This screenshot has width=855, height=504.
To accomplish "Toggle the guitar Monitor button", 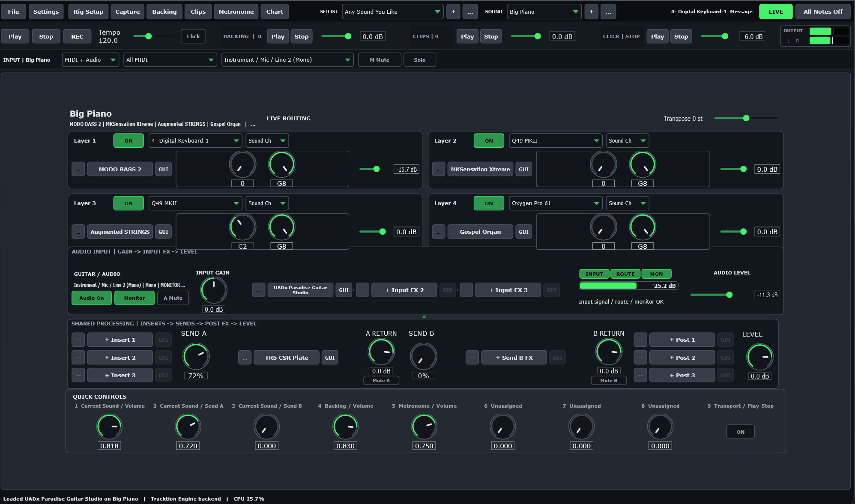I will 135,298.
